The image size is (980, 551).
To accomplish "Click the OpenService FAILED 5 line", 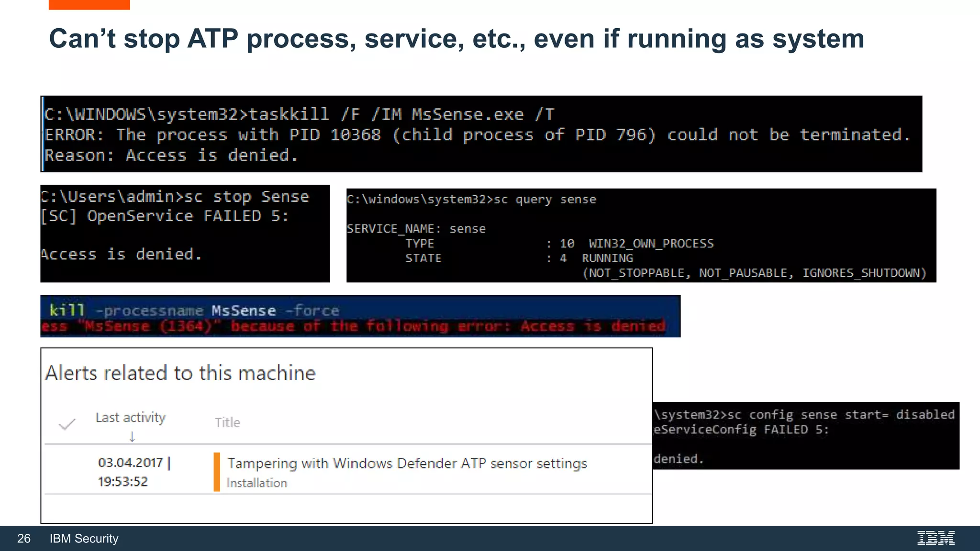I will pos(165,216).
